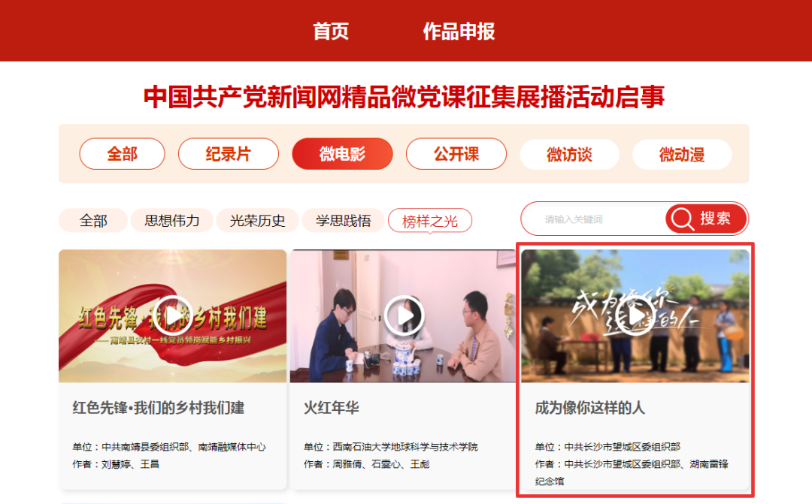Play the 红色先锋 video

tap(172, 315)
